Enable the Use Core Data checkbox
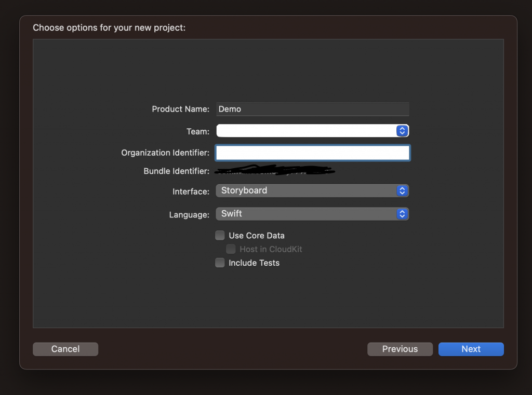 [x=220, y=236]
